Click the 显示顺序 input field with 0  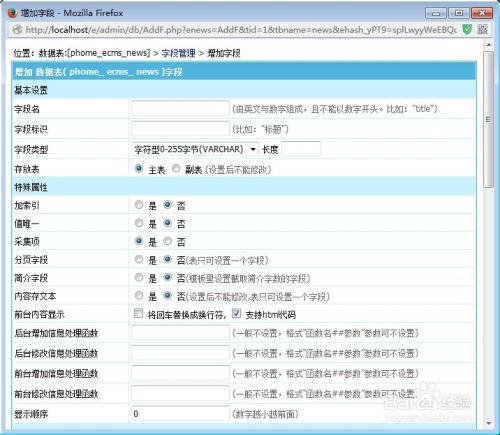click(180, 414)
